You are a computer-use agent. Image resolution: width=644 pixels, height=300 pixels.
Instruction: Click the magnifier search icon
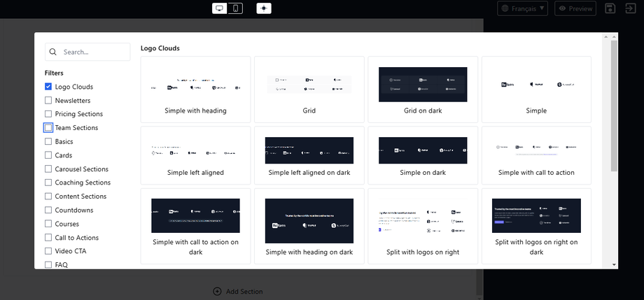(x=53, y=52)
